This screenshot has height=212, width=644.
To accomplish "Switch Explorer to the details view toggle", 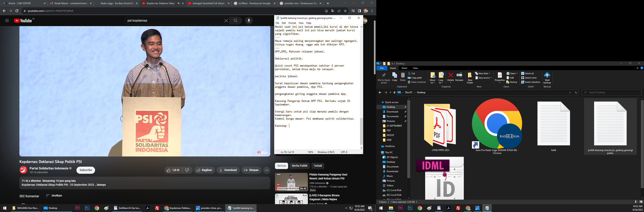I will 637,202.
